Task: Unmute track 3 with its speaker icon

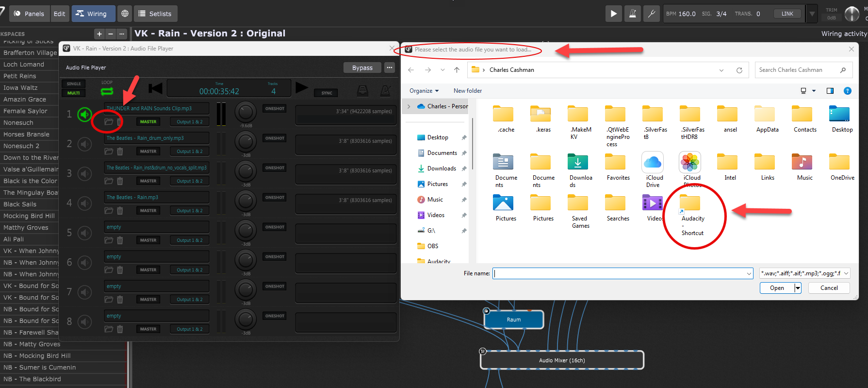Action: point(85,174)
